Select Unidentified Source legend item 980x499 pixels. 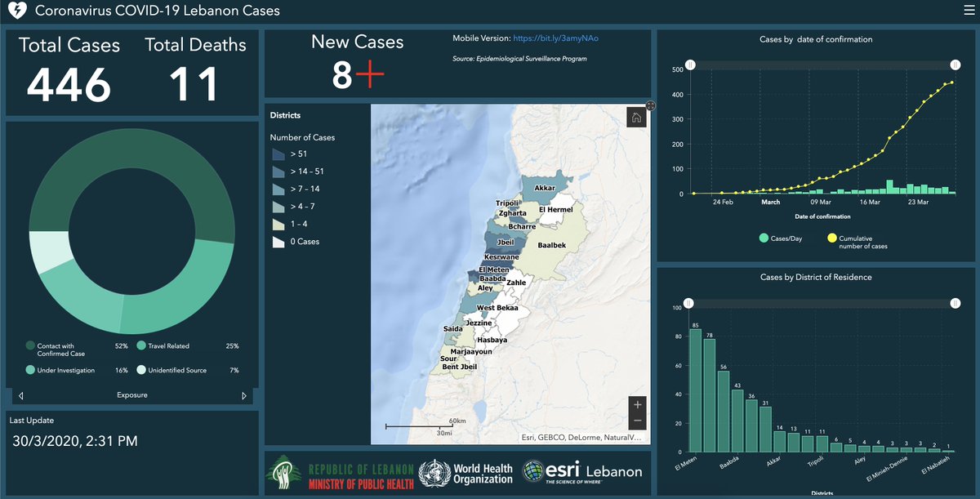pos(188,370)
